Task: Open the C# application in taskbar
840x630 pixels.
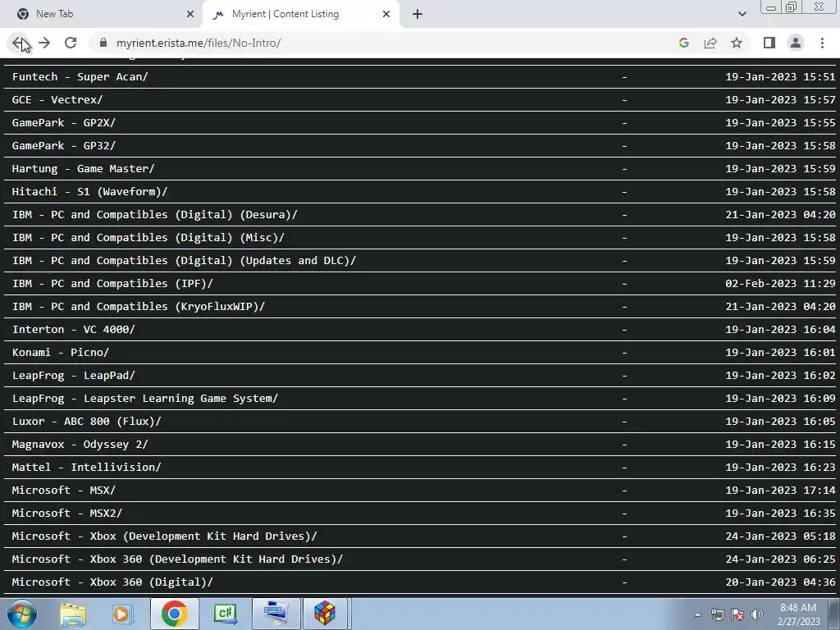Action: click(x=225, y=614)
